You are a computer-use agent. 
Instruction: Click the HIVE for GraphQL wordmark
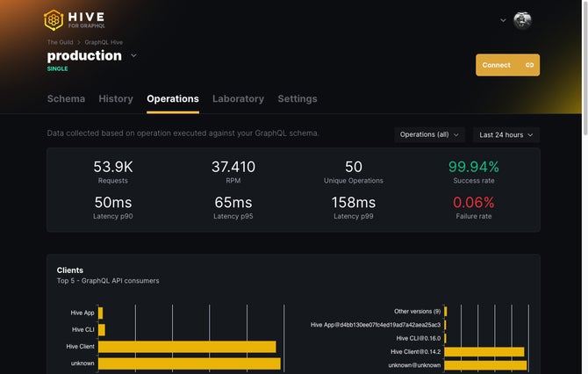click(x=87, y=20)
